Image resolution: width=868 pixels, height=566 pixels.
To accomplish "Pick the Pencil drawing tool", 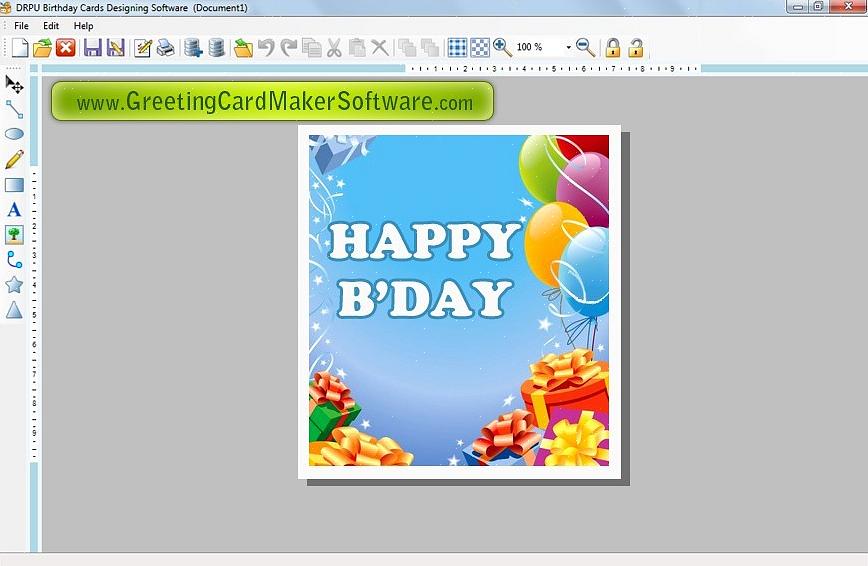I will [x=14, y=160].
